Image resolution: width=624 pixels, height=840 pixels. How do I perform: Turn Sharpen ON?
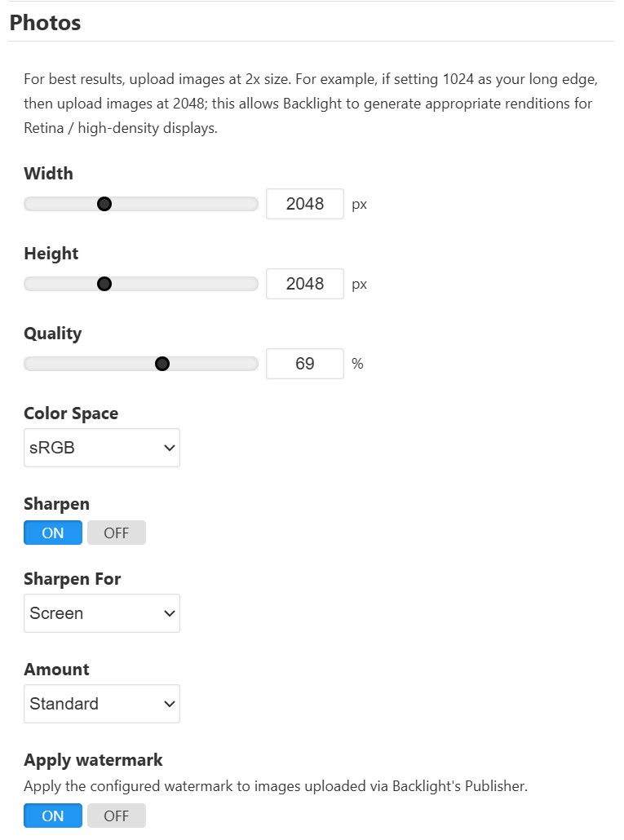(53, 533)
